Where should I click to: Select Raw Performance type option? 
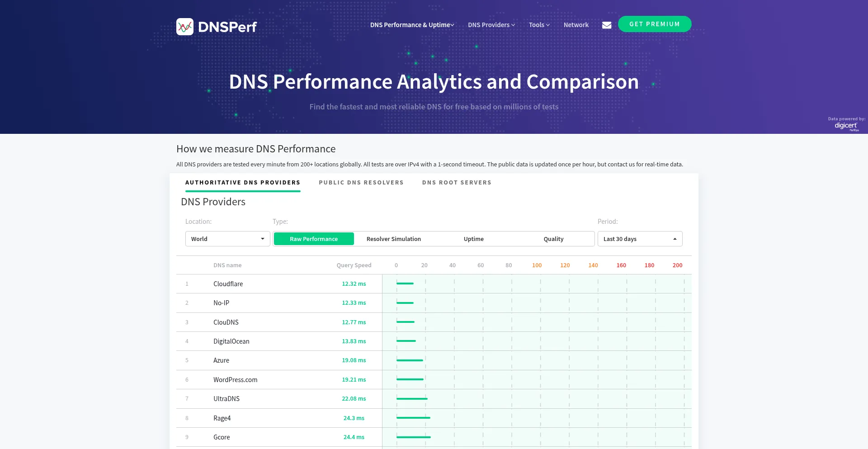pyautogui.click(x=314, y=239)
